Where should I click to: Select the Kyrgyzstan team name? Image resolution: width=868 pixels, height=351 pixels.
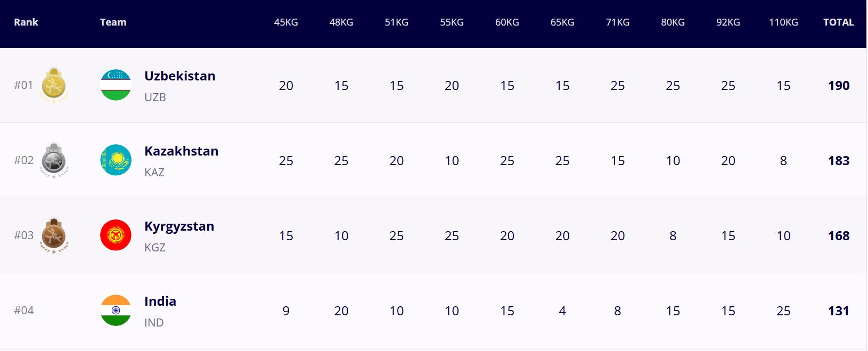[x=179, y=226]
